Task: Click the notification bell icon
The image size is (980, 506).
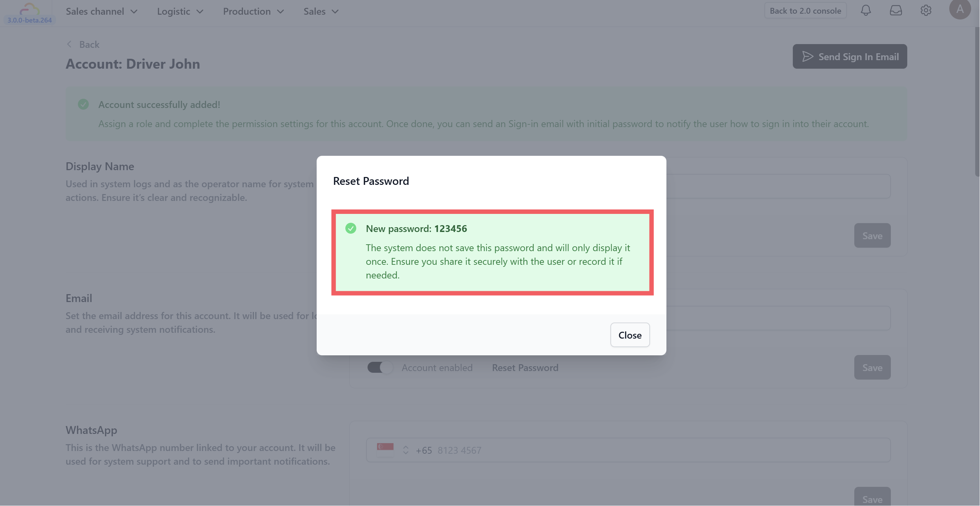Action: [866, 11]
